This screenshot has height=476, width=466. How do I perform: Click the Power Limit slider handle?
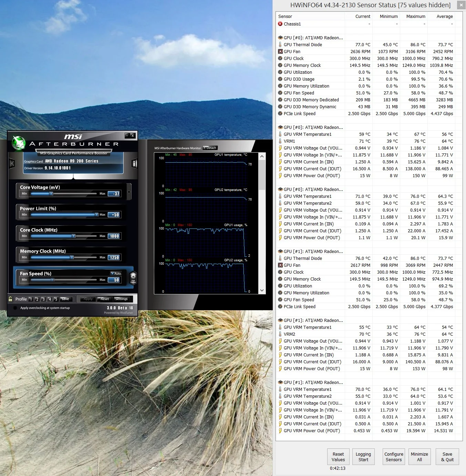point(97,215)
